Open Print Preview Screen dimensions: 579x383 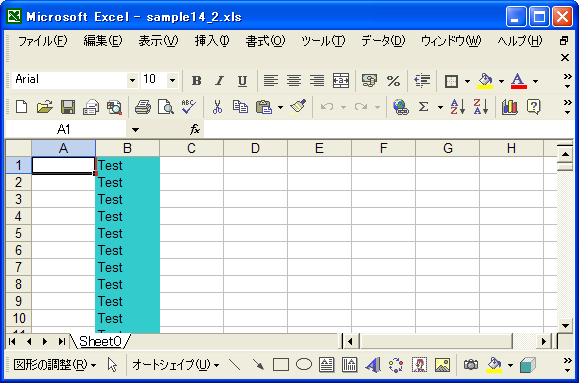(x=166, y=107)
